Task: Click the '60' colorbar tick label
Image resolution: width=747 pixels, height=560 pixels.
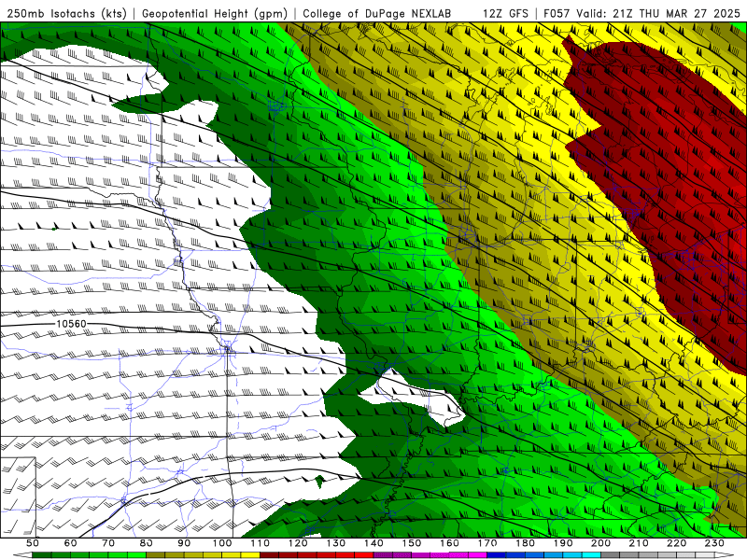Action: tap(70, 543)
